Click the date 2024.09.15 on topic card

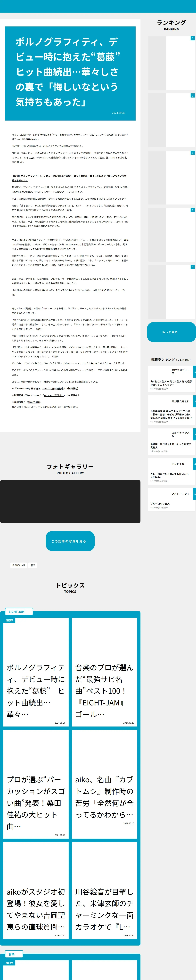(x=60, y=935)
